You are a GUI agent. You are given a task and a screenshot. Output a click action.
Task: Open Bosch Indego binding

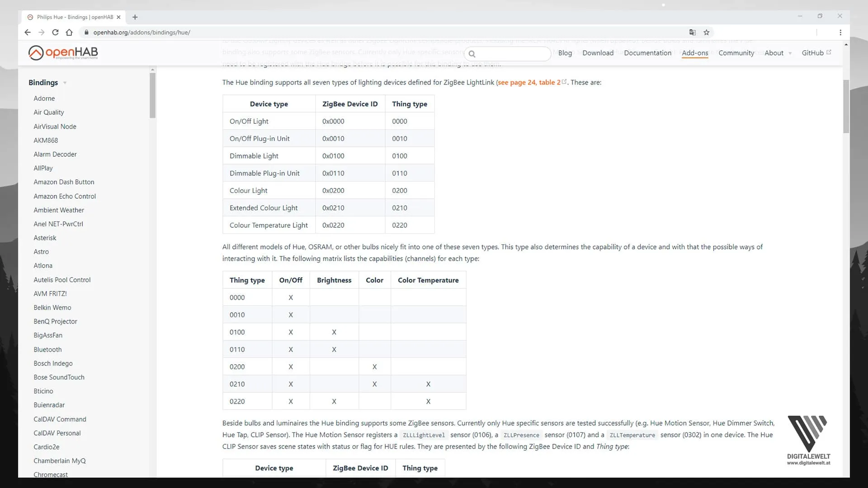pyautogui.click(x=53, y=363)
